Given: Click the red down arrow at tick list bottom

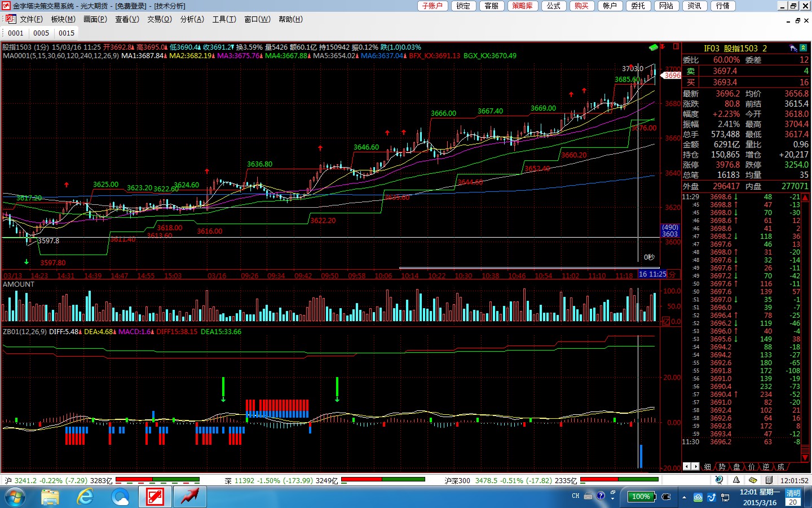Looking at the screenshot, I should tap(805, 459).
